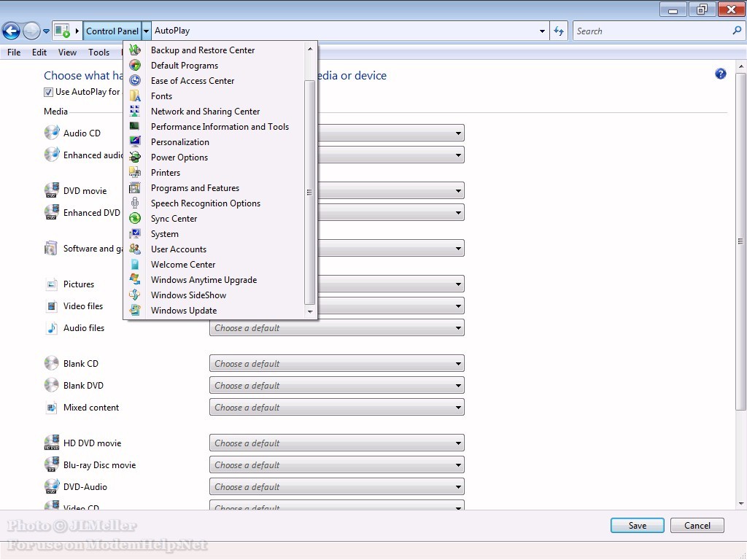The width and height of the screenshot is (747, 560).
Task: Open the Mixed content default dropdown
Action: [337, 407]
